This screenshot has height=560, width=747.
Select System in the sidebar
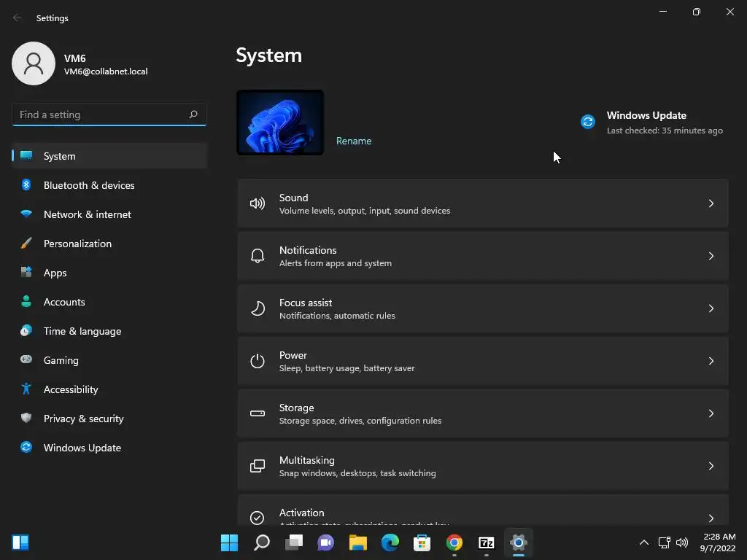pos(109,156)
